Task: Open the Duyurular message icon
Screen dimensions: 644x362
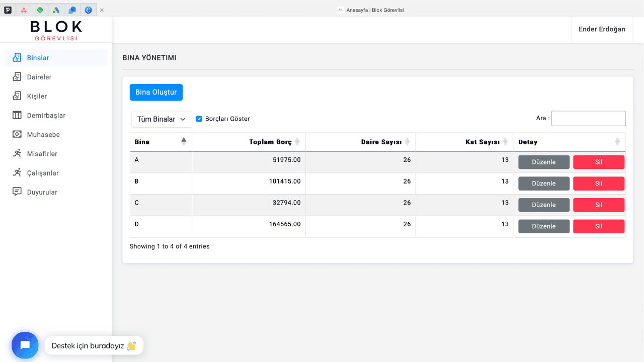Action: click(17, 192)
